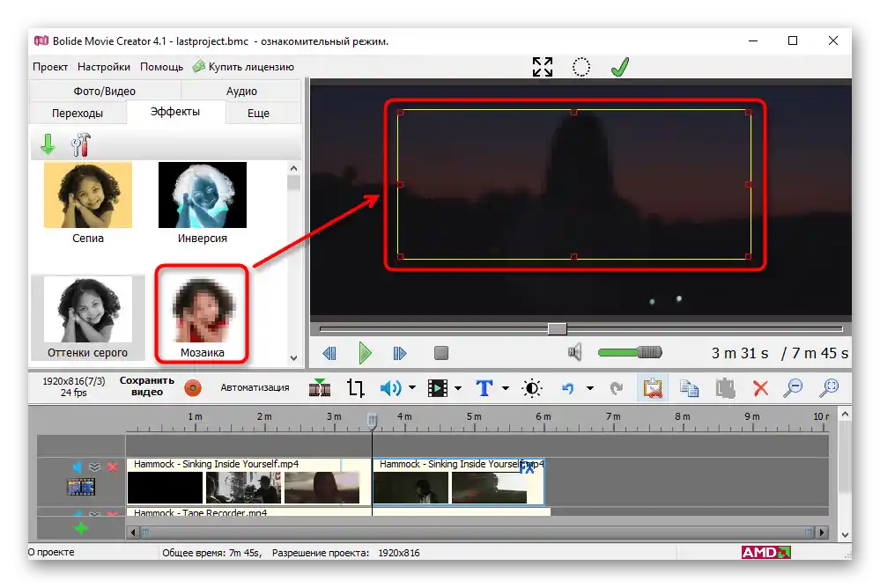Screen dimensions: 880x588
Task: Undo the last action
Action: (x=568, y=387)
